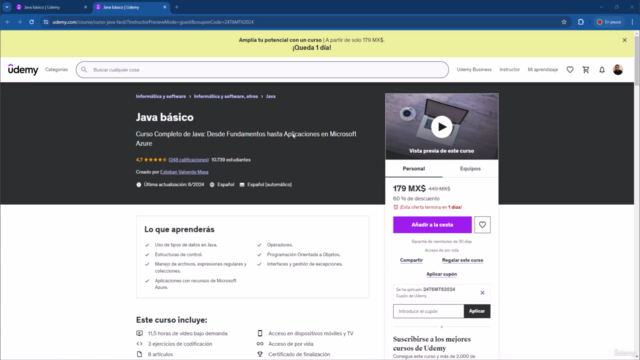Focus the 'Buscar cualquier cosa' search field

pyautogui.click(x=262, y=70)
